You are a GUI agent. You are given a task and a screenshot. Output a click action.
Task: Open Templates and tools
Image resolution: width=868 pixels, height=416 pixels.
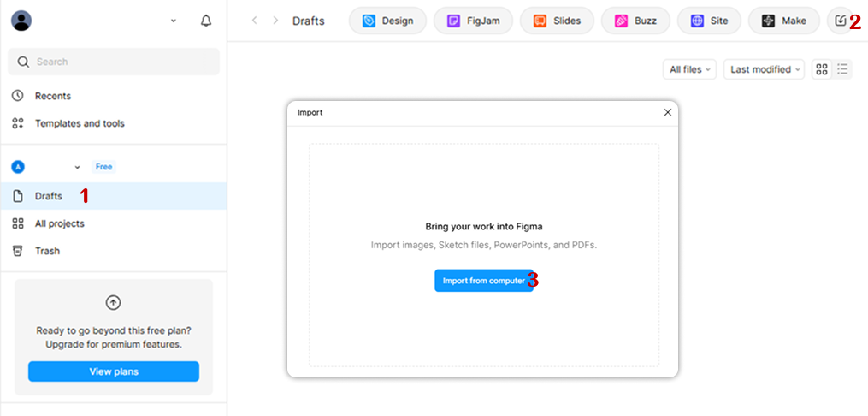(x=114, y=123)
